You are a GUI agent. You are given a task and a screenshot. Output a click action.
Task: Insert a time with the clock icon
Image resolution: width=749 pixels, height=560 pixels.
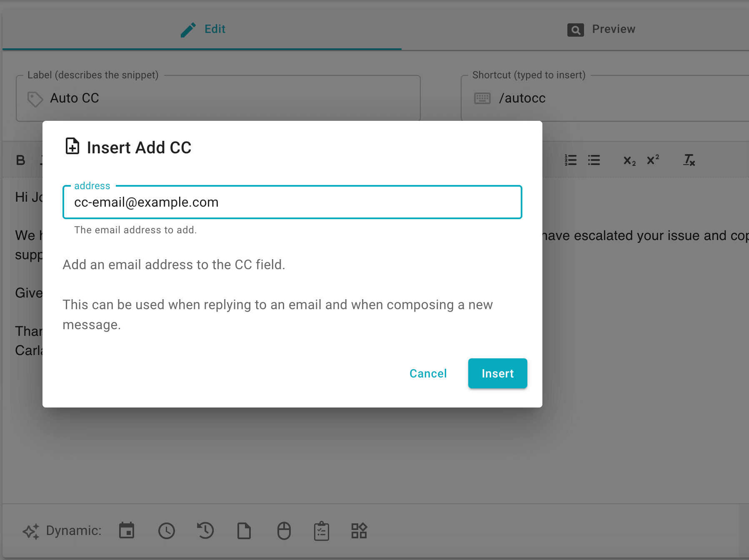coord(166,531)
